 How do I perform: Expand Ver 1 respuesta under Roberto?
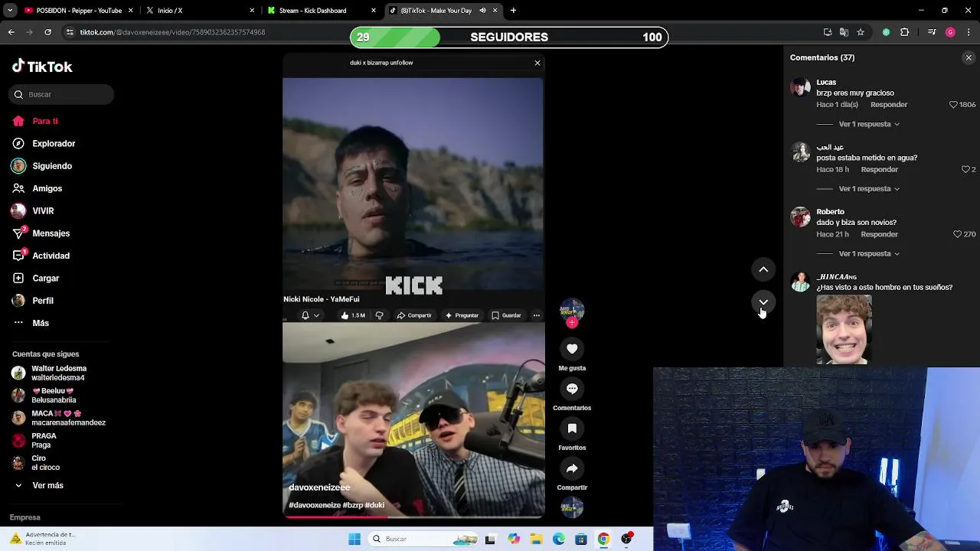pyautogui.click(x=869, y=253)
